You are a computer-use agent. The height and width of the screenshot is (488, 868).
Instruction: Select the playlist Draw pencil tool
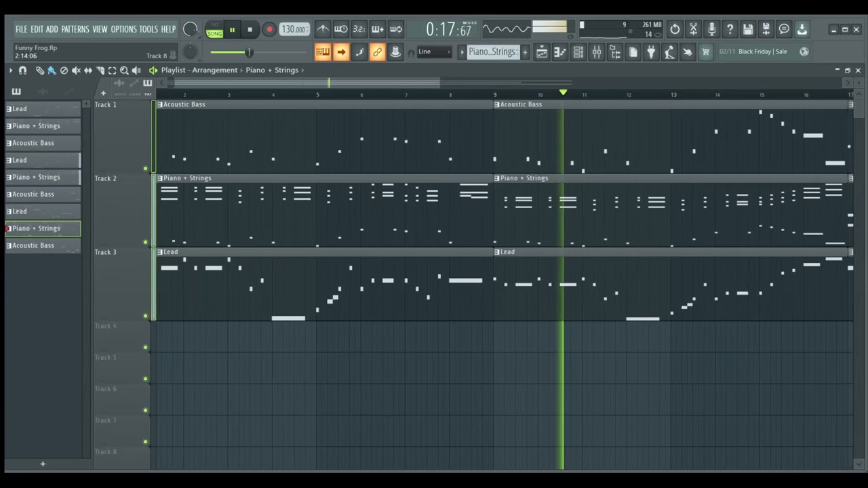pos(40,70)
